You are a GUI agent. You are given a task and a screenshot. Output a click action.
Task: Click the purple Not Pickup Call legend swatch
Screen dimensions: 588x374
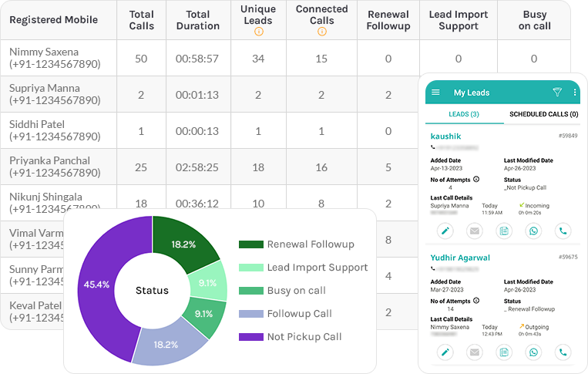(250, 336)
